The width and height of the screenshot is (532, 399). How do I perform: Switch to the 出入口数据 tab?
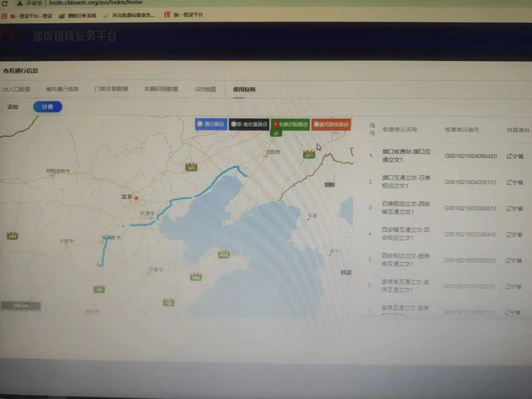coord(17,89)
